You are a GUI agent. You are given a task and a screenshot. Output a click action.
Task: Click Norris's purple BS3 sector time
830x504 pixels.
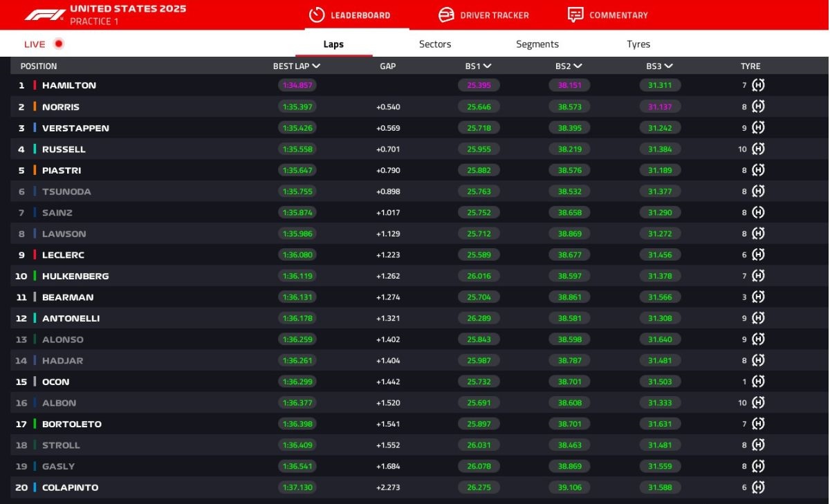(x=660, y=107)
